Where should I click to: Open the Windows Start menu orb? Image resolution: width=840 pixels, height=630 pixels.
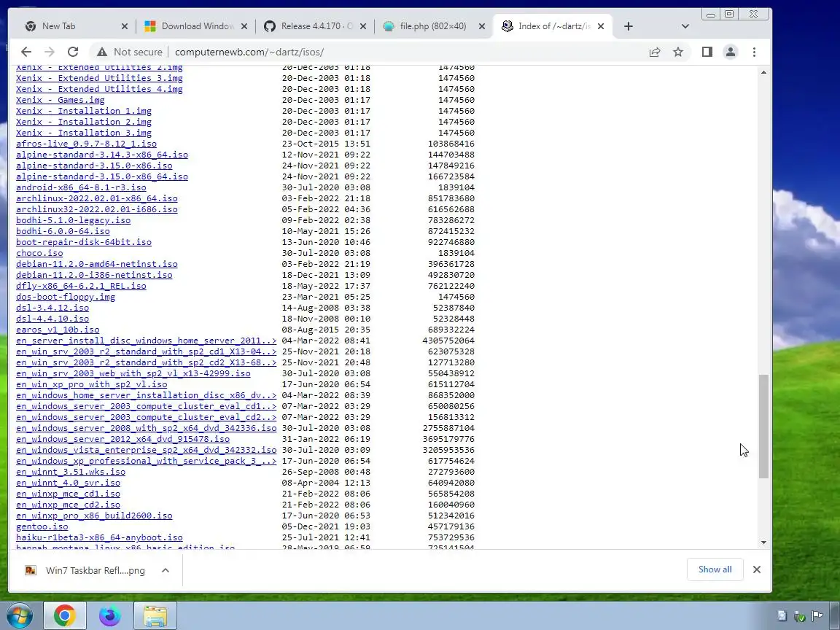click(19, 615)
